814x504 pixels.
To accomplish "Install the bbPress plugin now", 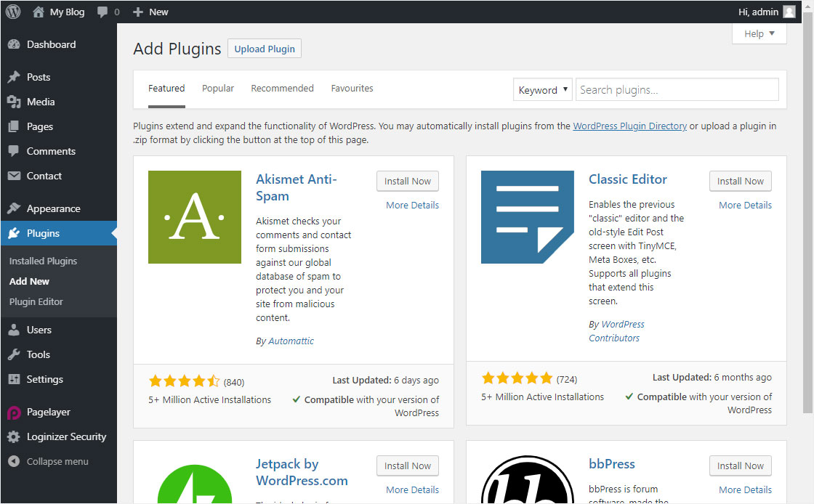I will tap(741, 466).
